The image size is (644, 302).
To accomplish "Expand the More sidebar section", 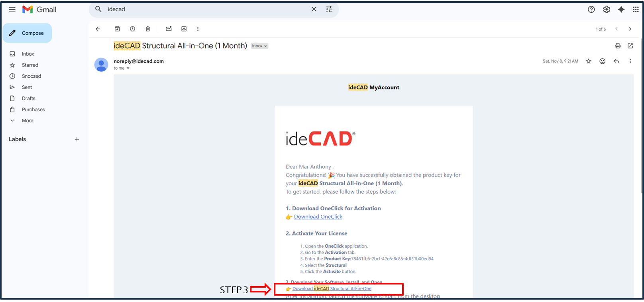I will [x=27, y=121].
